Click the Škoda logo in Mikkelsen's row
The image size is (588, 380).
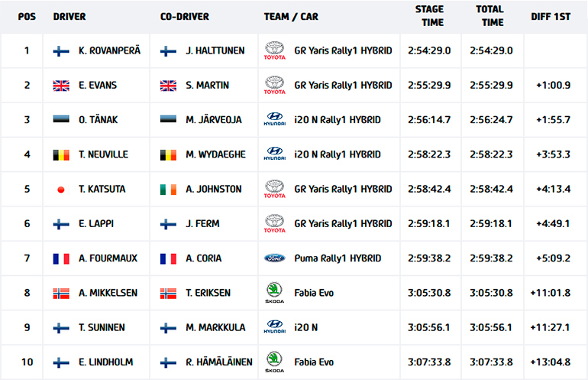274,292
